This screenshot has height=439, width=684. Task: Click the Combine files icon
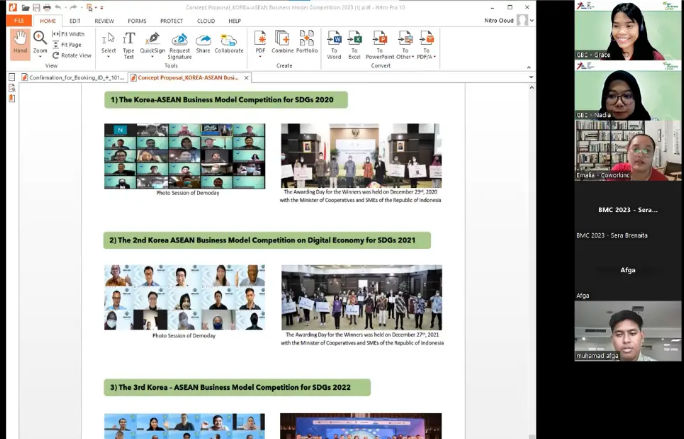coord(283,42)
